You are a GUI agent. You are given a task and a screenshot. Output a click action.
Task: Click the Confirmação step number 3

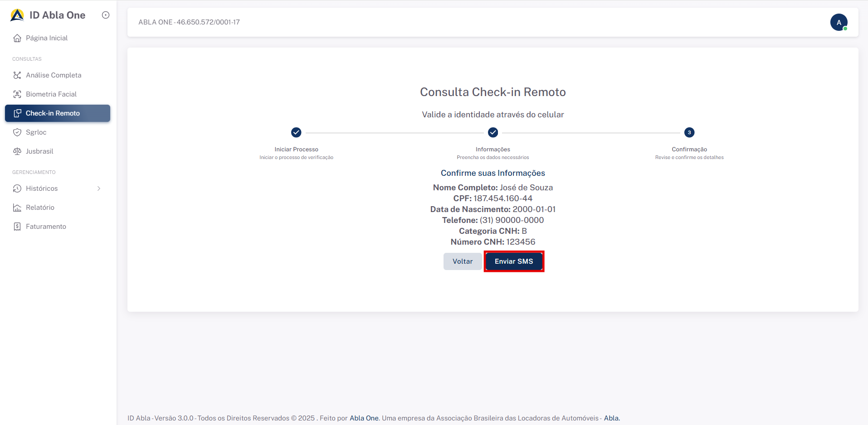click(689, 132)
